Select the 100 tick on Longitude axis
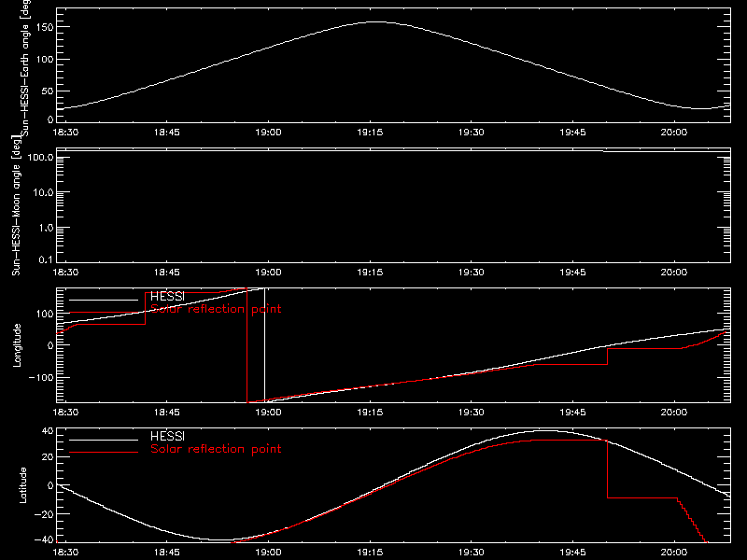Image resolution: width=747 pixels, height=560 pixels. (x=46, y=314)
